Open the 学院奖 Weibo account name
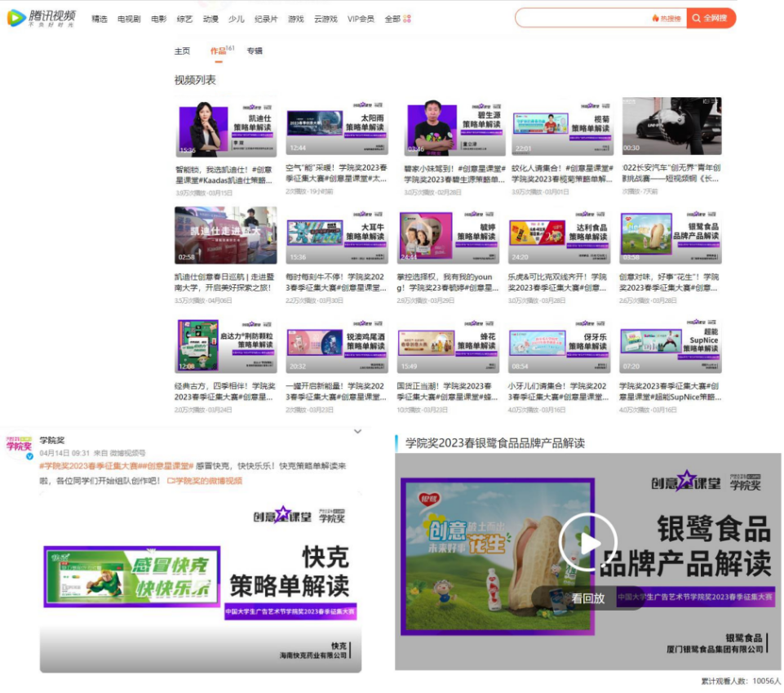 [x=52, y=440]
